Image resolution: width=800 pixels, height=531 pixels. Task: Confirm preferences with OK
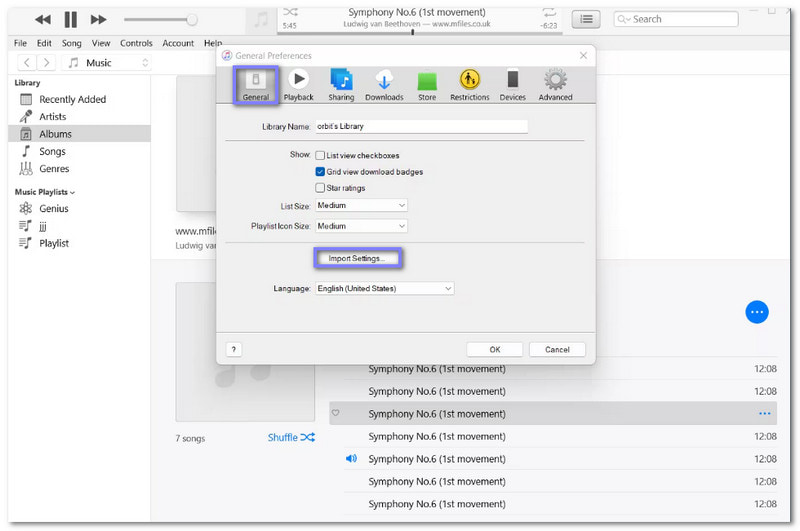(x=494, y=349)
